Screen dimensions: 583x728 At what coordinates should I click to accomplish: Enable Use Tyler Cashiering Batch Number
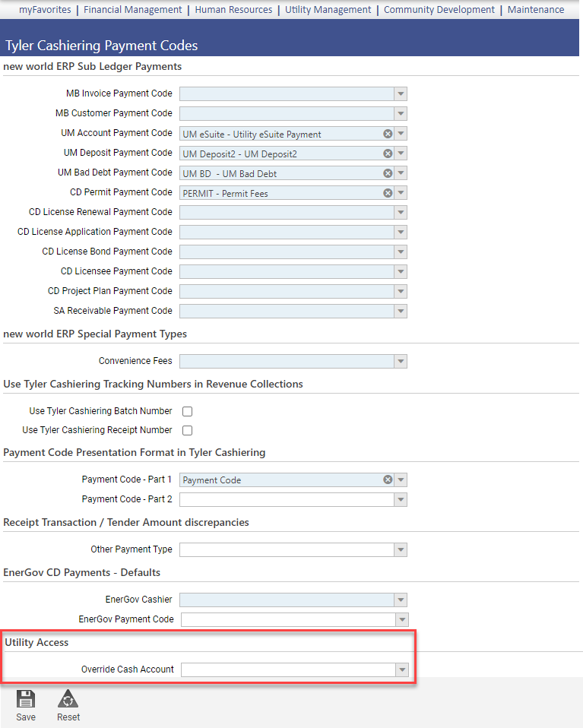[187, 411]
